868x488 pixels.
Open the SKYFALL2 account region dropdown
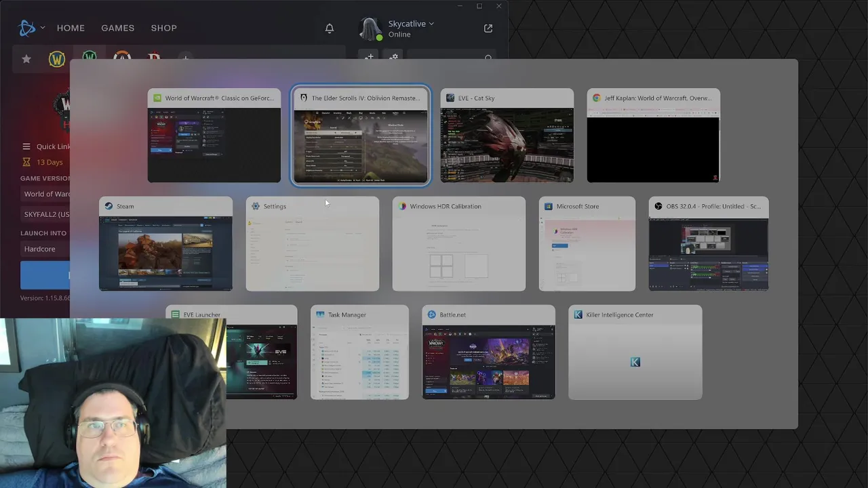45,214
